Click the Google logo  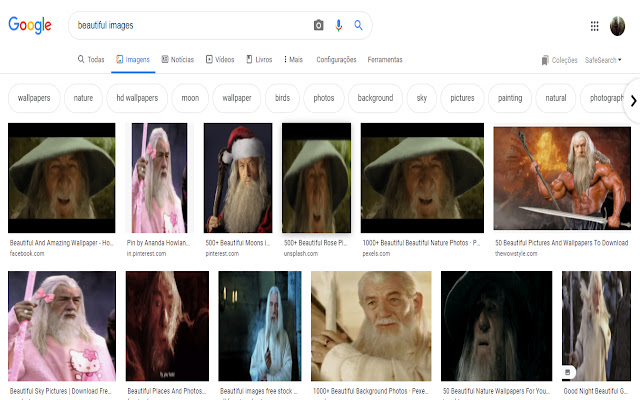[x=30, y=25]
